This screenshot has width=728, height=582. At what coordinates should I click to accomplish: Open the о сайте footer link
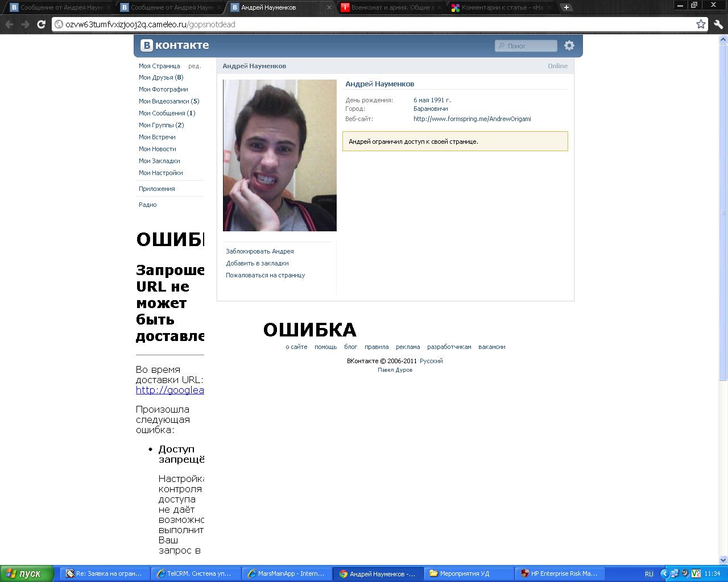[296, 347]
